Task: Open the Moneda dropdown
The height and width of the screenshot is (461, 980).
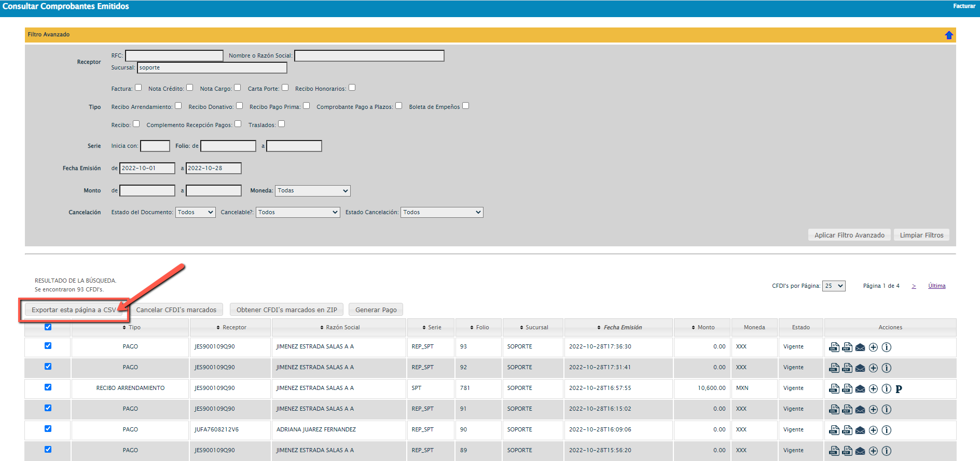Action: click(x=312, y=191)
